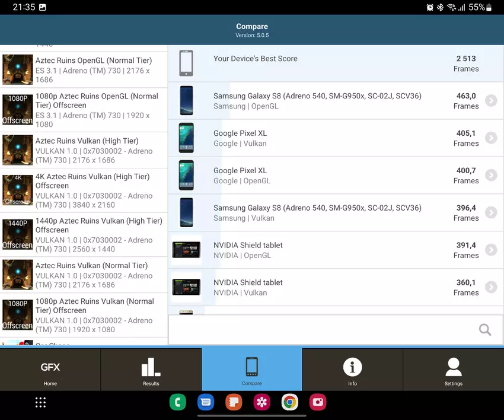Launch the Chrome browser from dock

pos(290,402)
